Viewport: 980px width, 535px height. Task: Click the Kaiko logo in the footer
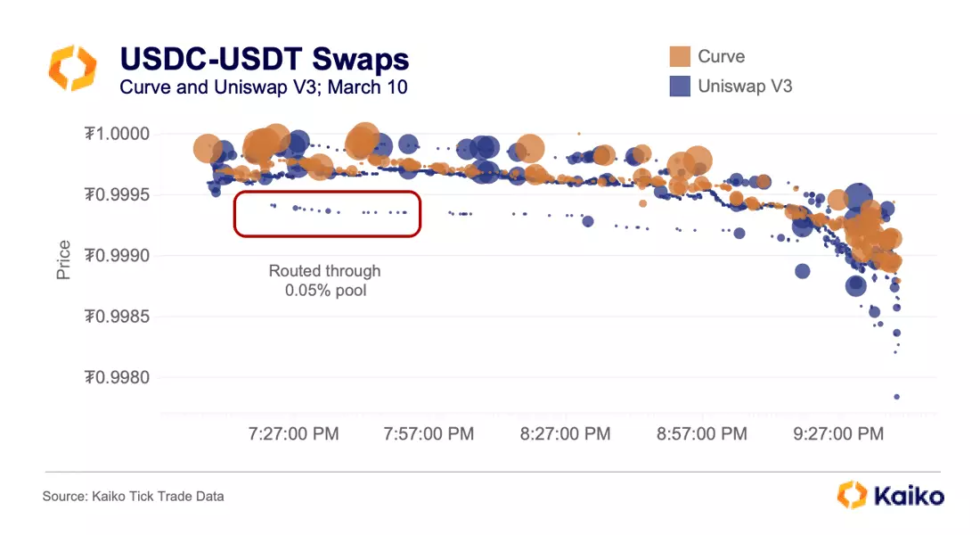(891, 495)
